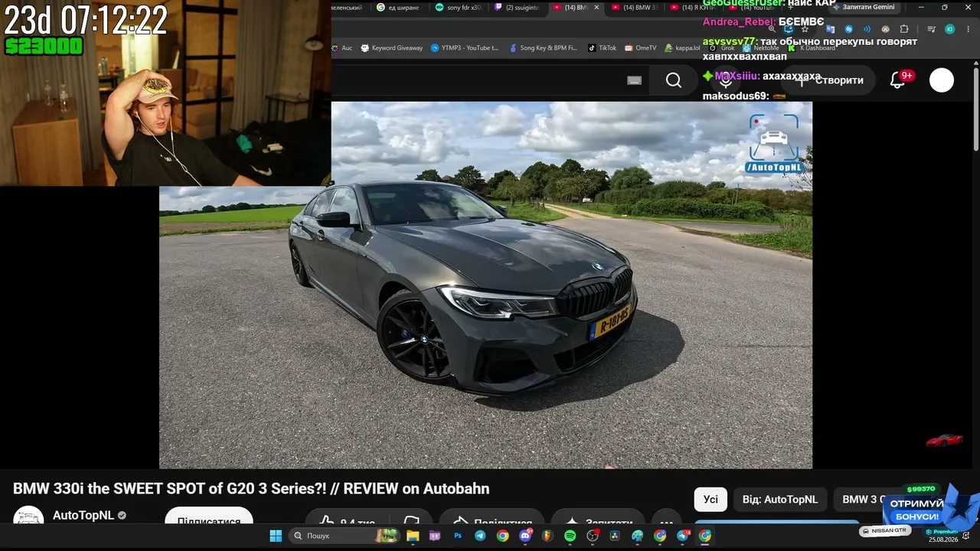Select the 'Від: AutoTopNL' filter chip
980x551 pixels.
point(780,500)
